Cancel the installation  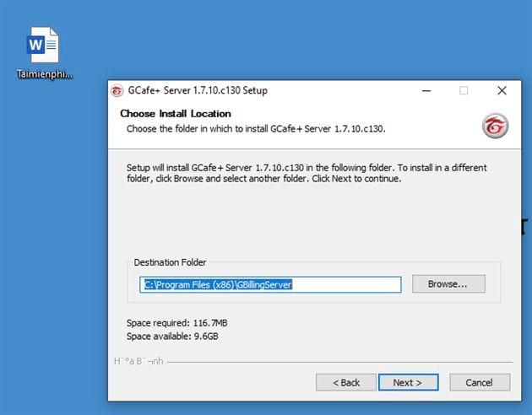[x=479, y=382]
